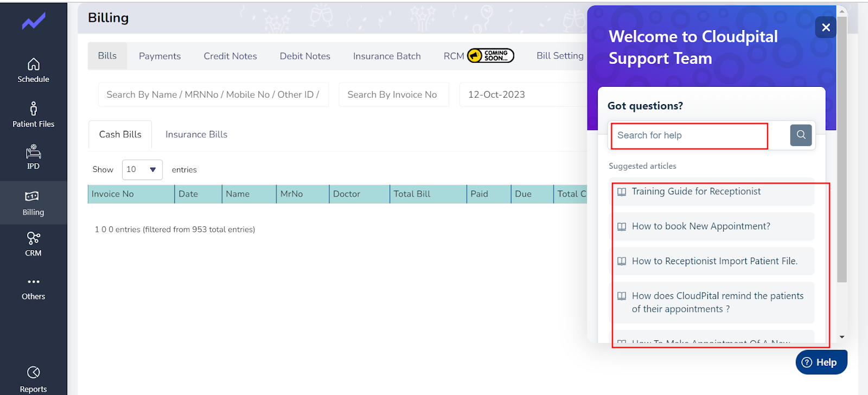Image resolution: width=868 pixels, height=395 pixels.
Task: Click the Coming Soon badge next to RCM
Action: (x=490, y=55)
